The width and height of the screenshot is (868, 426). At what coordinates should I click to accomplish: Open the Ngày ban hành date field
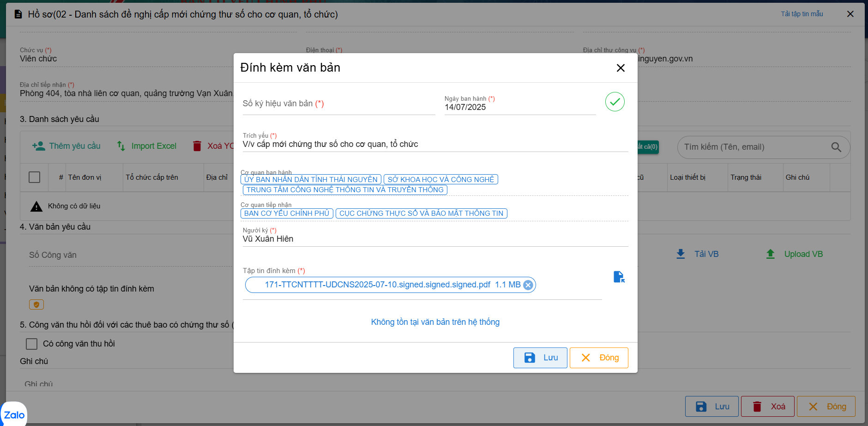pyautogui.click(x=519, y=107)
